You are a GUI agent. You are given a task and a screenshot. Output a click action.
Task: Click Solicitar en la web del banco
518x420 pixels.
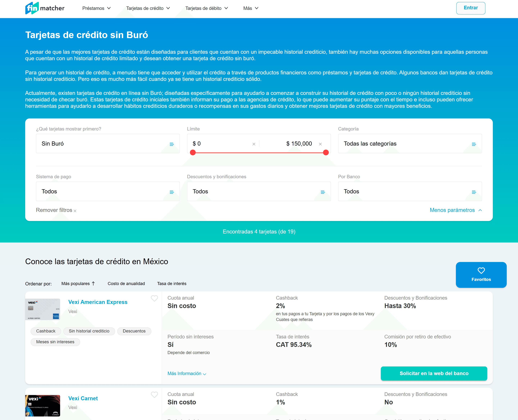(x=434, y=373)
